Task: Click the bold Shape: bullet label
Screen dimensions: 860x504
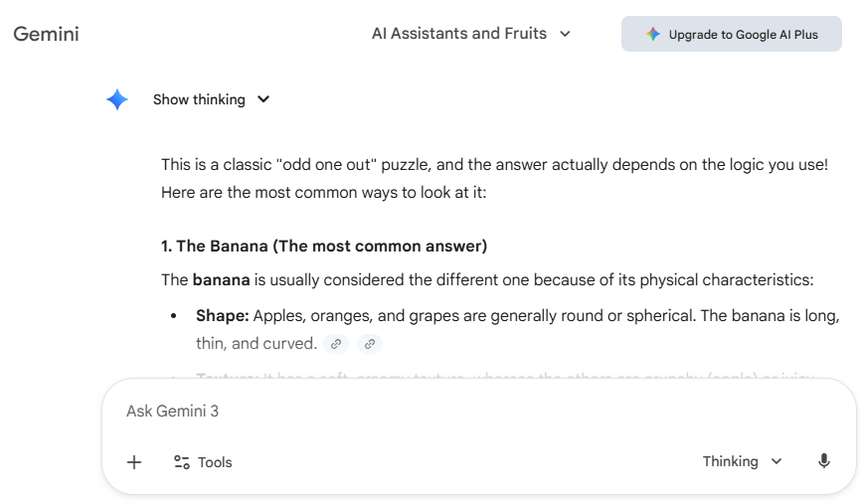Action: pyautogui.click(x=222, y=316)
